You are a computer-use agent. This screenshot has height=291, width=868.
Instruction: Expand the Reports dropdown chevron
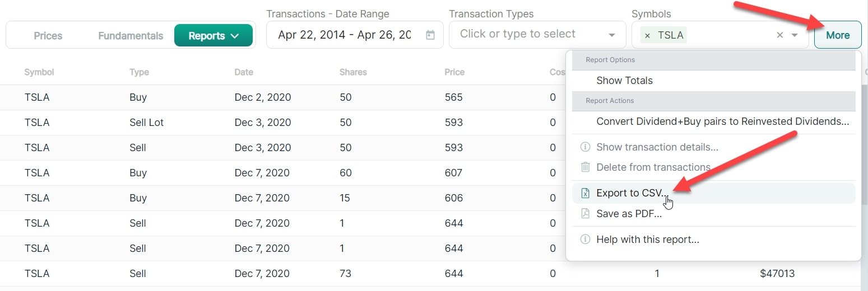click(x=235, y=36)
